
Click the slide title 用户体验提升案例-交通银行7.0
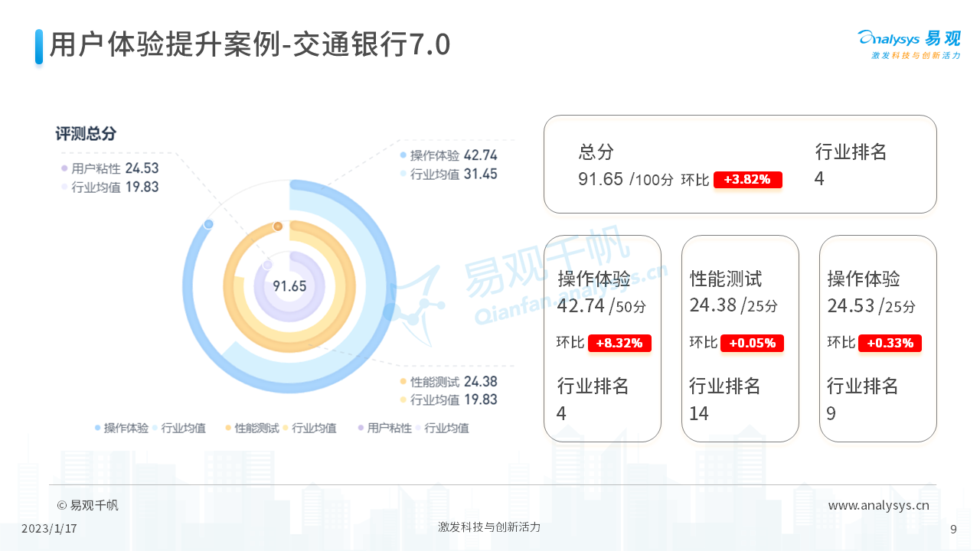click(250, 45)
